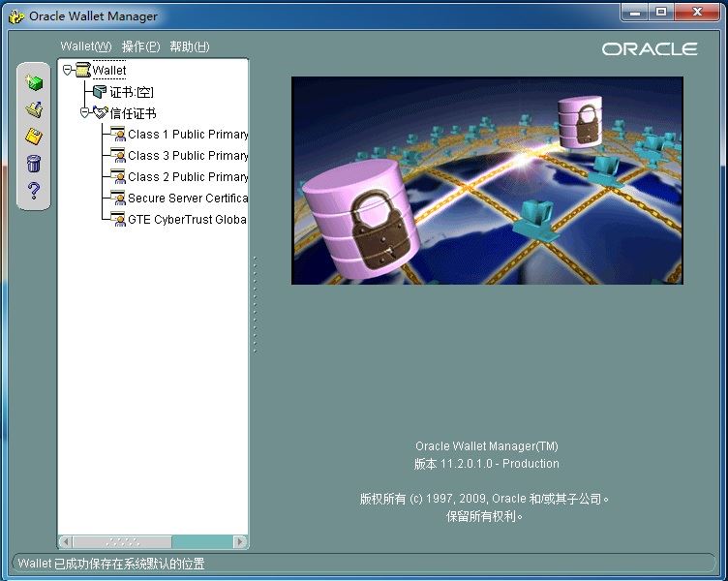Collapse the Wallet root tree node
This screenshot has width=728, height=581.
point(68,70)
